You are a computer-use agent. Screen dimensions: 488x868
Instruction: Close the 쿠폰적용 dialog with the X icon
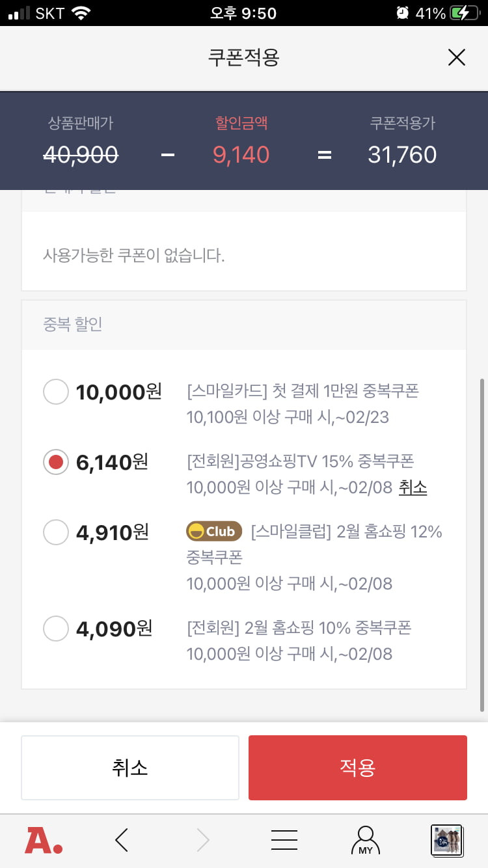point(457,58)
